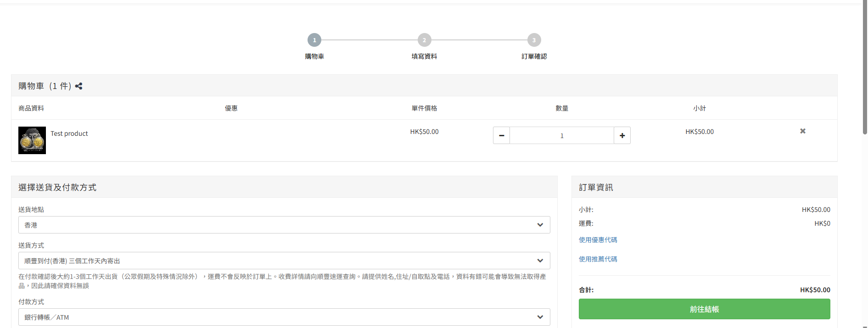Open the 送貨地點 dropdown showing 香港
Screen dimensions: 868x328
[284, 225]
